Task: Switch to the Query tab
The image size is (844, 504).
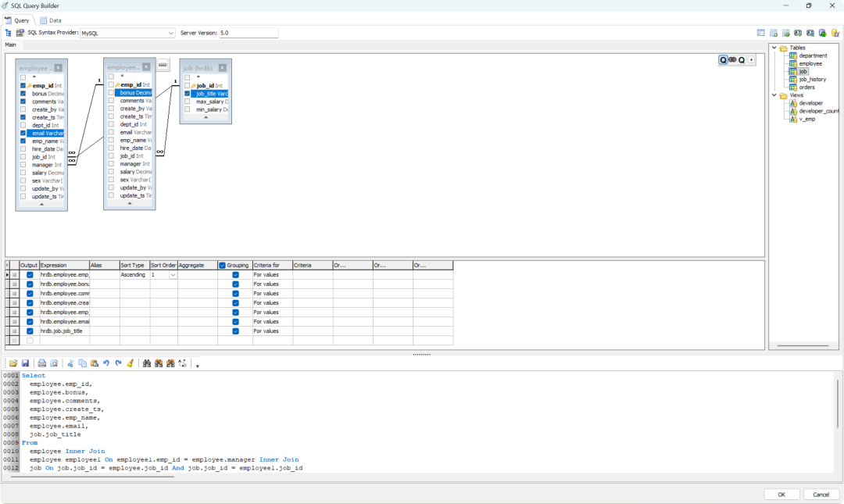Action: click(17, 20)
